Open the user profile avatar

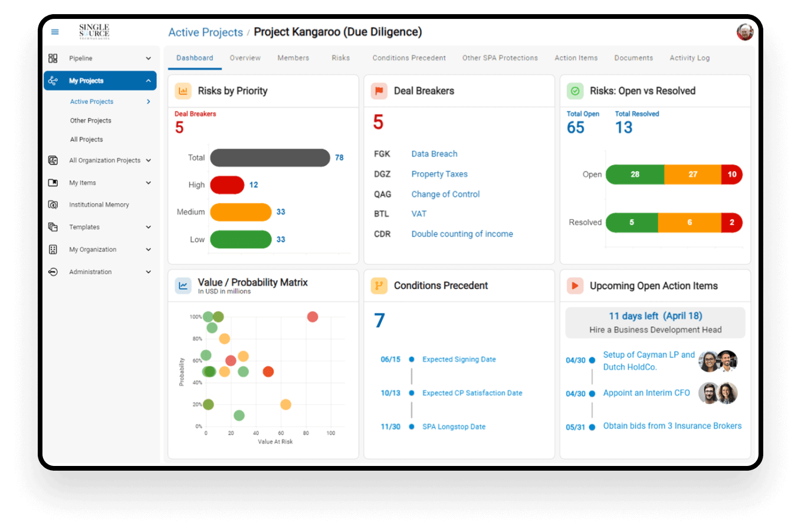pos(745,32)
